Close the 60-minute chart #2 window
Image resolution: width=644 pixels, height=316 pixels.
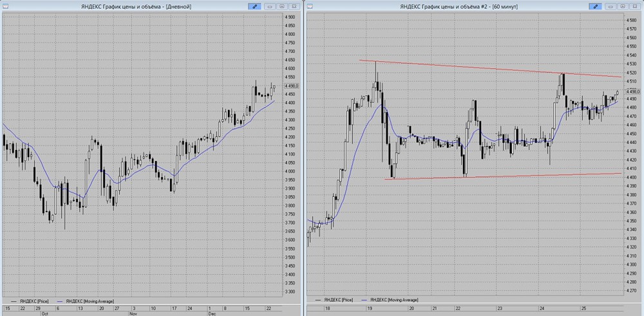click(634, 6)
